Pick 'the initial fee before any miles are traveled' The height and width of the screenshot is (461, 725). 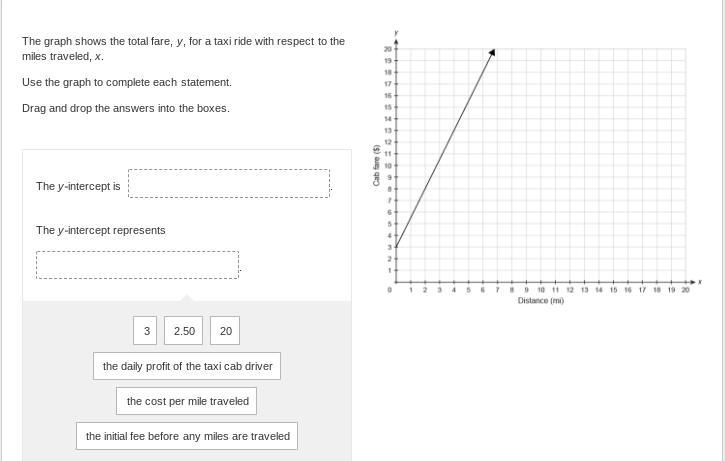pyautogui.click(x=187, y=436)
